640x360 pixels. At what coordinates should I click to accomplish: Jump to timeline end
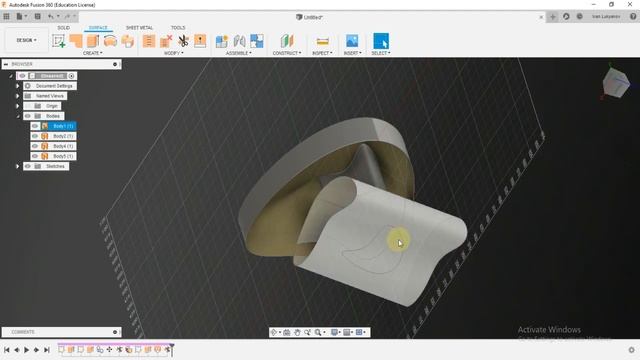point(47,350)
